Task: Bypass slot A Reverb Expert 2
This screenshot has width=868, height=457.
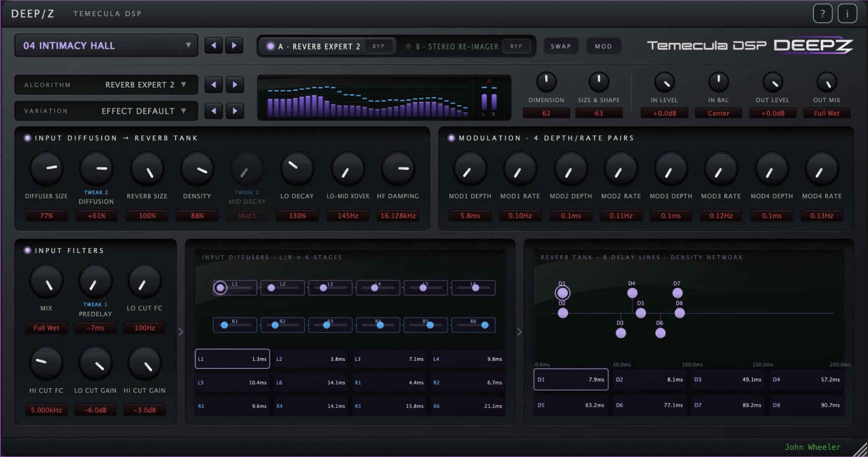Action: (379, 46)
